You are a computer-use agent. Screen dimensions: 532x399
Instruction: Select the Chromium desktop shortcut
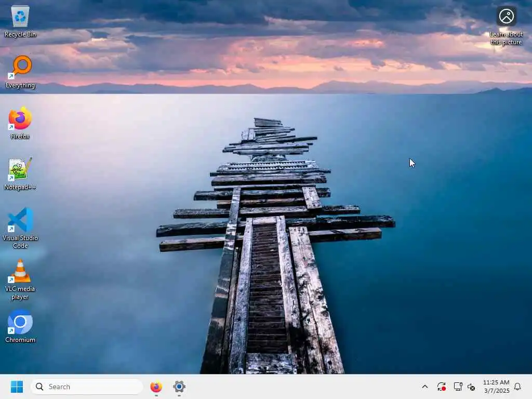(x=20, y=326)
